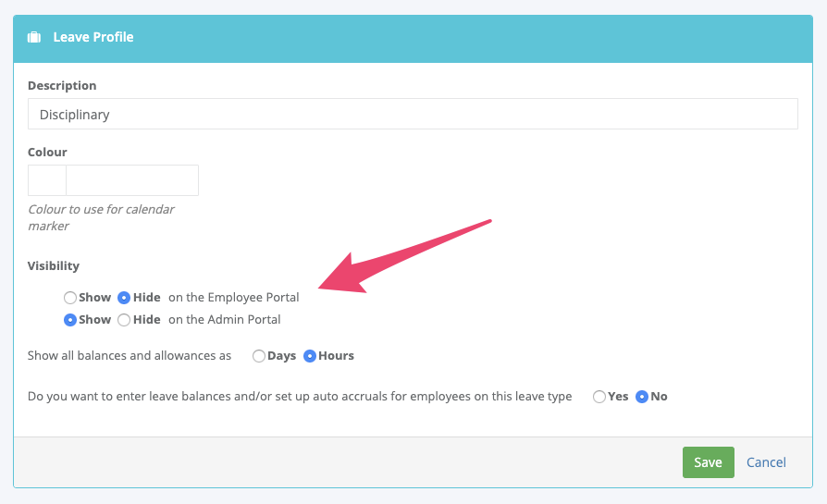Click the 'on the Employee Portal' text
827x504 pixels.
pyautogui.click(x=234, y=298)
